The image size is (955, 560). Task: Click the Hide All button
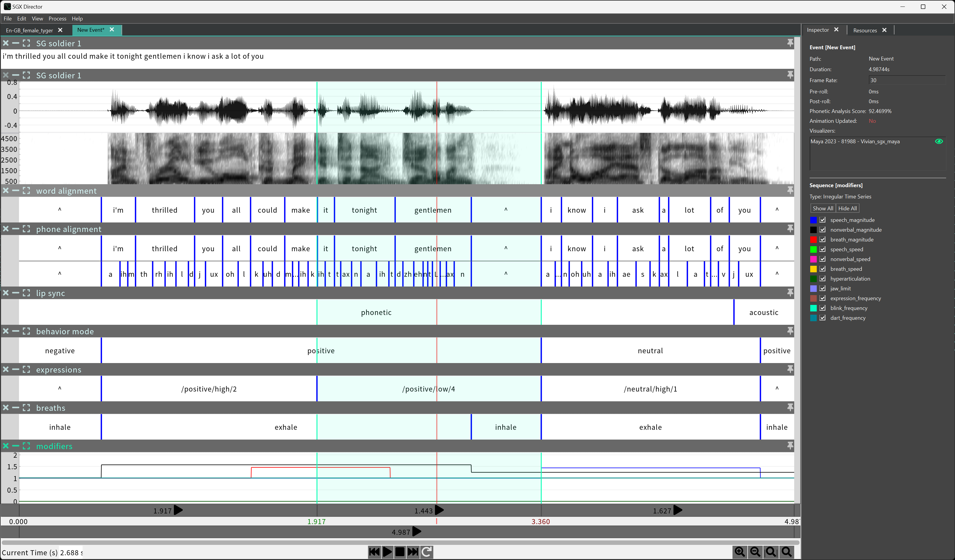coord(847,209)
